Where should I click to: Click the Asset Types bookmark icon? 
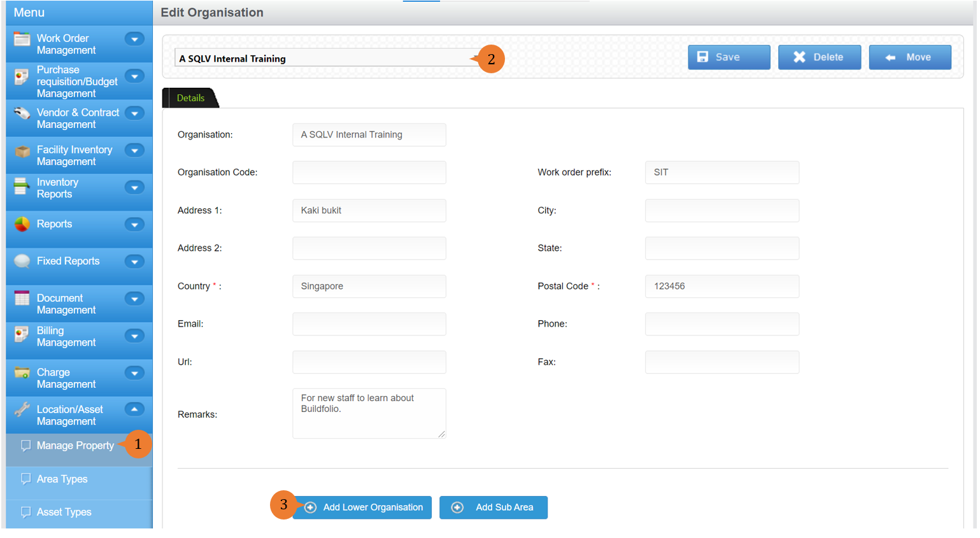click(25, 512)
